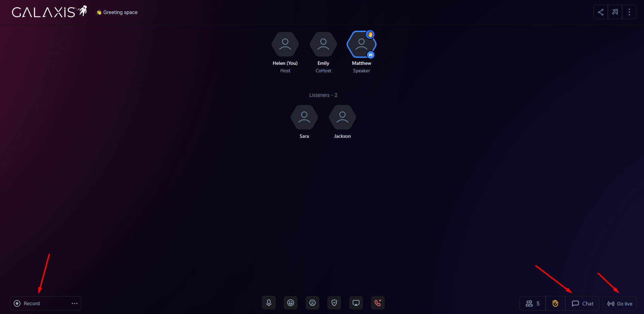Click the raised hand badge on Matthew

[370, 34]
